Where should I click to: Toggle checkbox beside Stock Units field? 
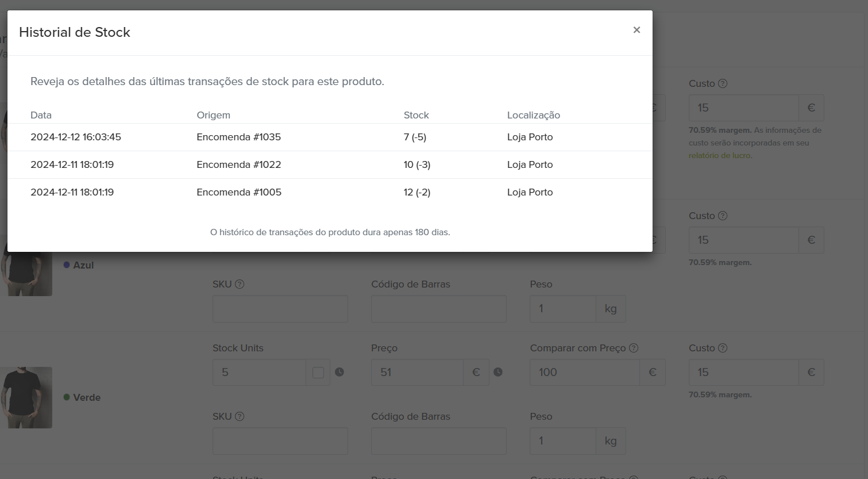(318, 373)
